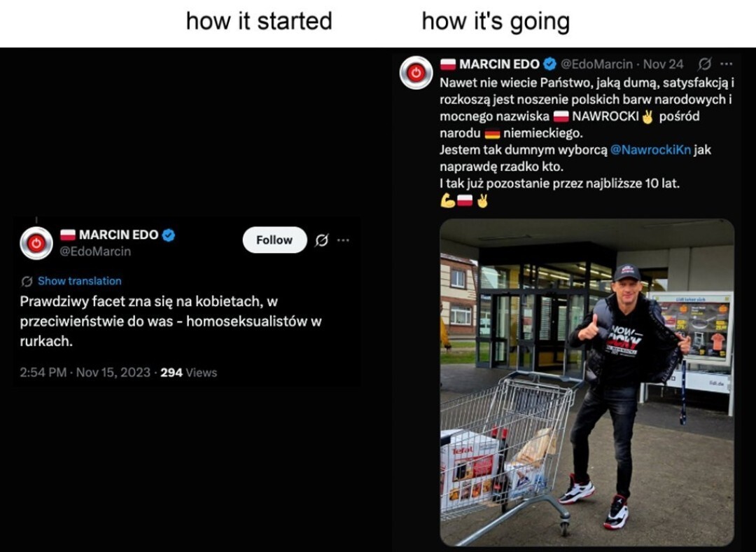Click translation icon before Show translation
The image size is (756, 552).
point(27,282)
